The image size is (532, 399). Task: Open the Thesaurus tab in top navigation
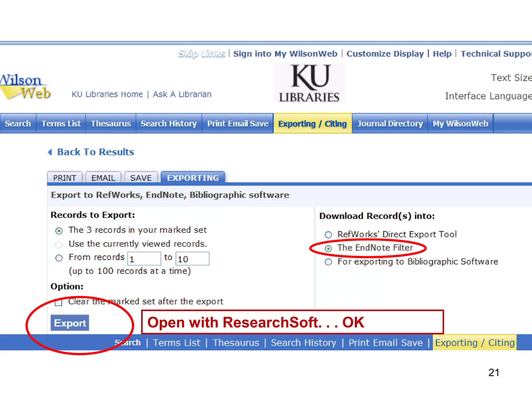click(111, 124)
